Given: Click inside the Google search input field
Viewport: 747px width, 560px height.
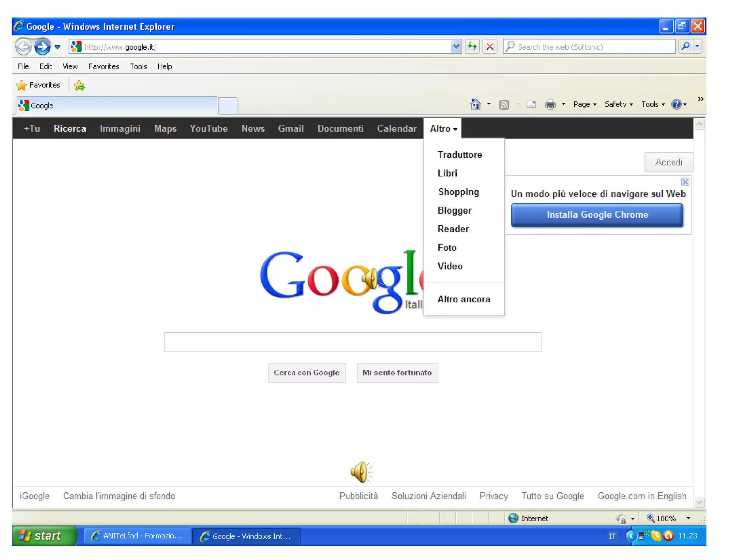Looking at the screenshot, I should pyautogui.click(x=353, y=342).
